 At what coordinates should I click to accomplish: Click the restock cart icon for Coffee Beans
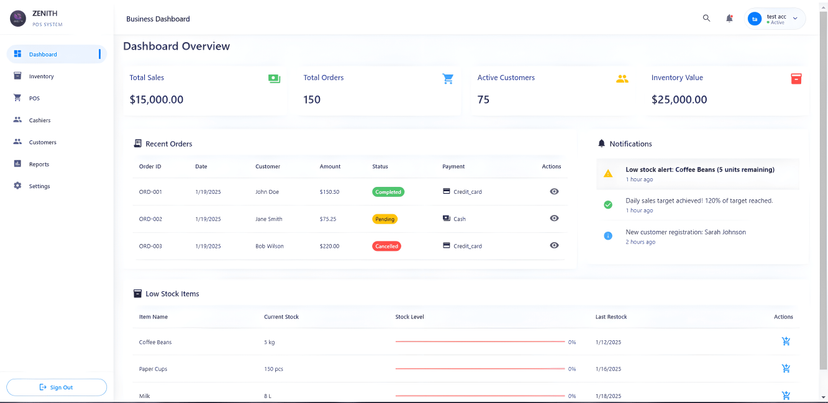coord(786,342)
